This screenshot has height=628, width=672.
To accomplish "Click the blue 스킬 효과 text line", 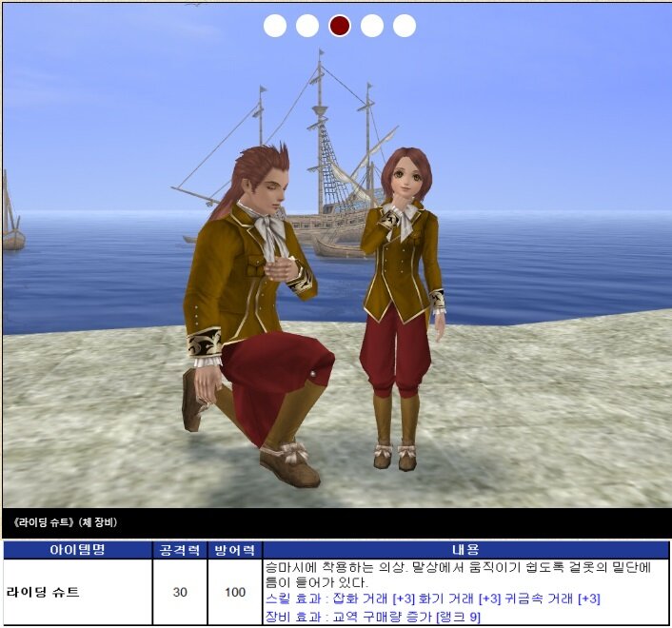I will pyautogui.click(x=432, y=599).
